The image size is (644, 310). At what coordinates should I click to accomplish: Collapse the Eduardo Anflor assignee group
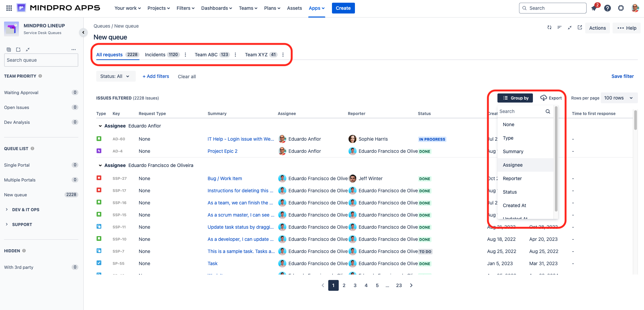tap(100, 125)
